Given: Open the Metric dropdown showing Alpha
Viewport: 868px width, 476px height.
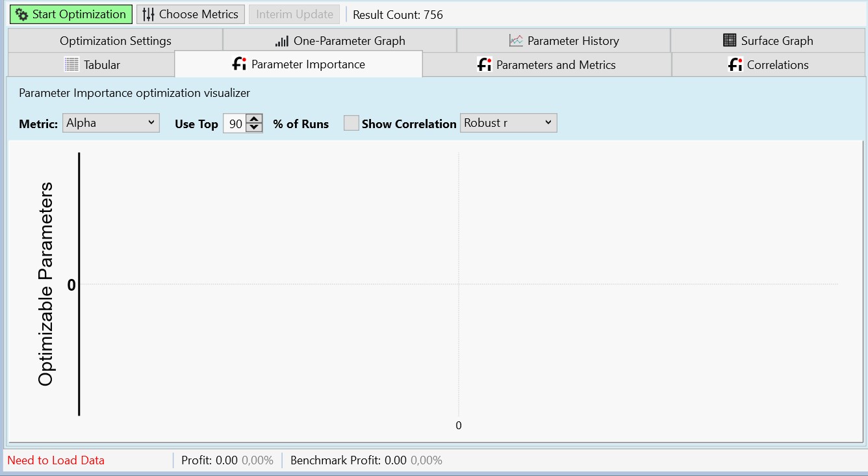Looking at the screenshot, I should pyautogui.click(x=111, y=123).
